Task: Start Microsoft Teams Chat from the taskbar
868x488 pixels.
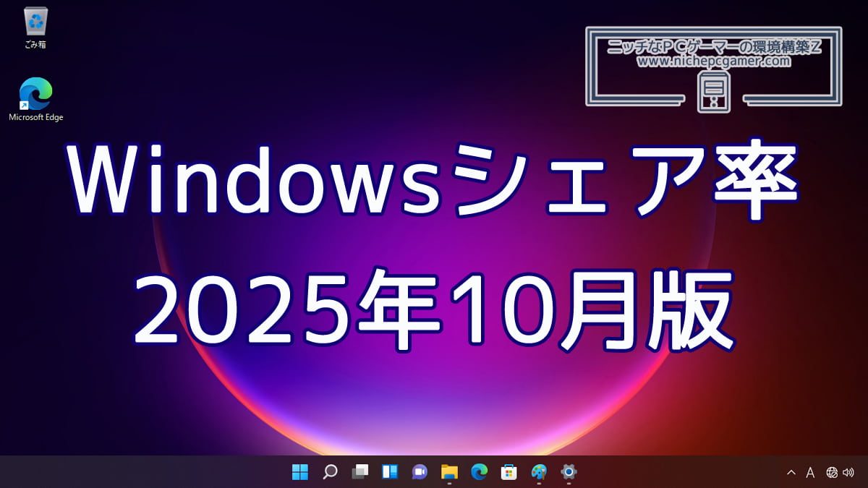Action: click(x=419, y=472)
